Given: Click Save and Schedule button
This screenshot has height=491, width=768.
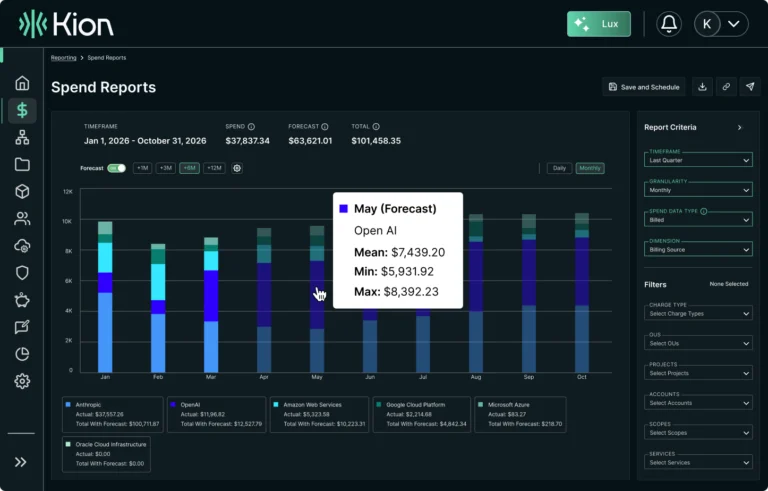Looking at the screenshot, I should pos(644,87).
